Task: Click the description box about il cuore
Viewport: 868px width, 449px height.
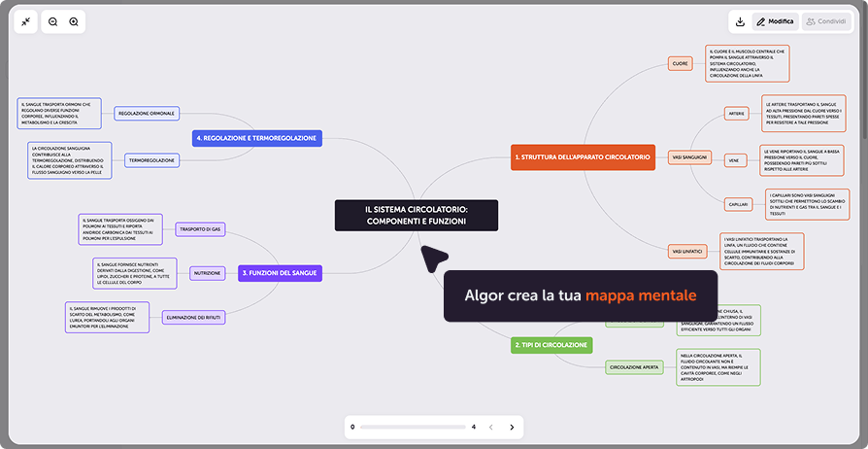Action: click(747, 64)
